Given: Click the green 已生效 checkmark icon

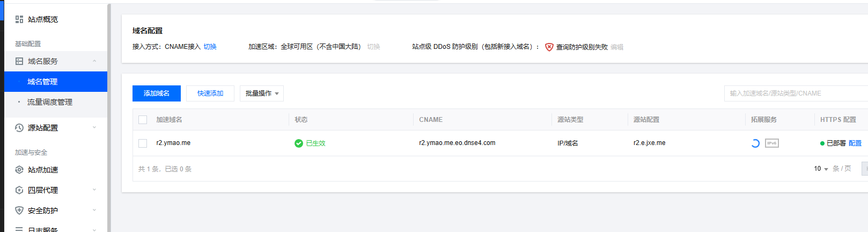Looking at the screenshot, I should (x=299, y=143).
